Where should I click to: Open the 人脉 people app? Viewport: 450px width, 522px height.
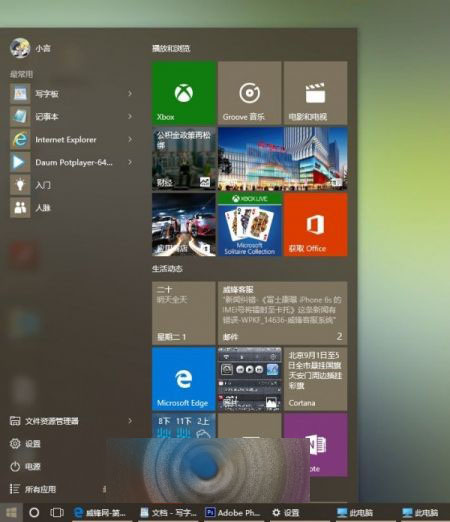point(72,208)
